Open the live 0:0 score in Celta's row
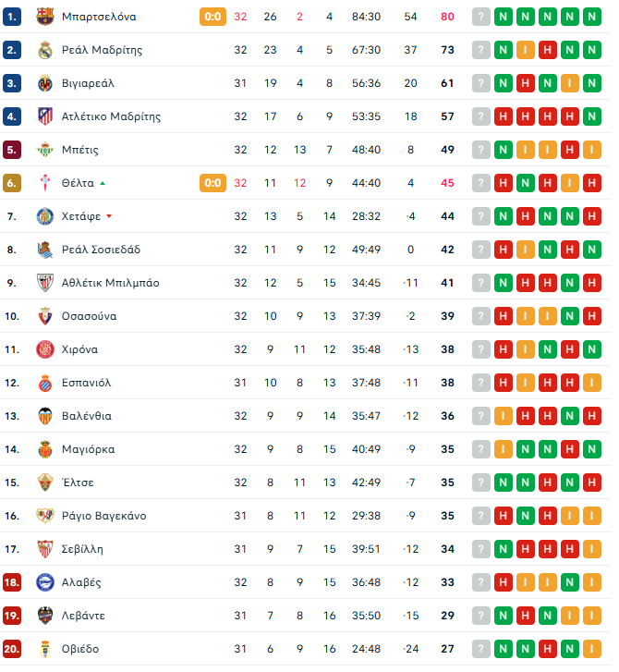This screenshot has height=672, width=619. click(212, 183)
